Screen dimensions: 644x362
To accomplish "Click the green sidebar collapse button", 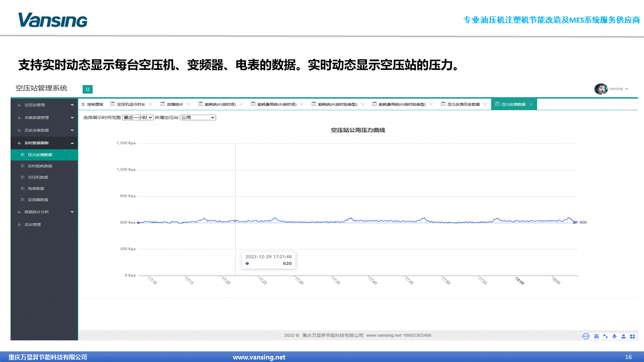I will click(88, 89).
